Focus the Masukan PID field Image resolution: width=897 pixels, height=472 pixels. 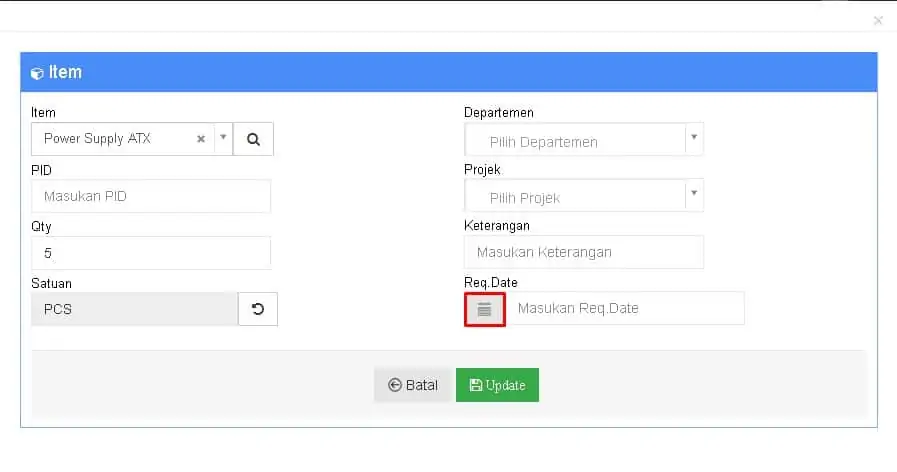(x=151, y=196)
